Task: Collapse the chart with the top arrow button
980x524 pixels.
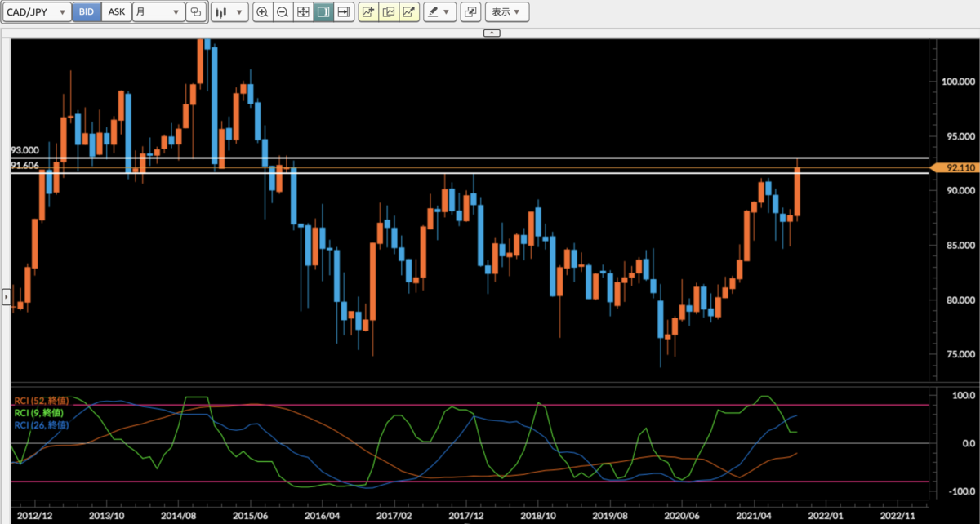Action: pos(491,33)
